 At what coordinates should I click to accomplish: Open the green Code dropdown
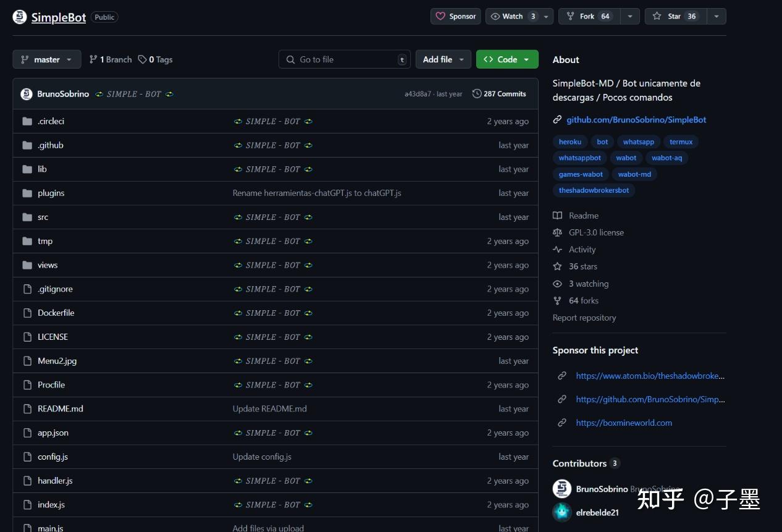click(507, 59)
